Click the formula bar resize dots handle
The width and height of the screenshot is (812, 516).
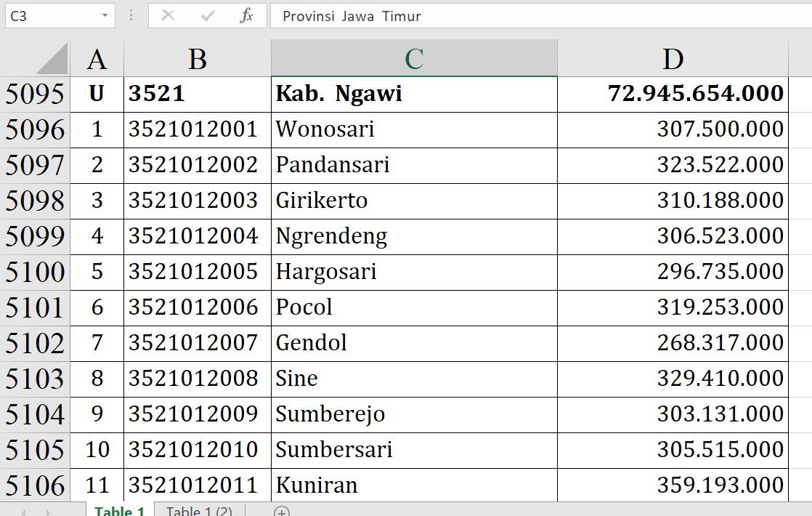[131, 16]
